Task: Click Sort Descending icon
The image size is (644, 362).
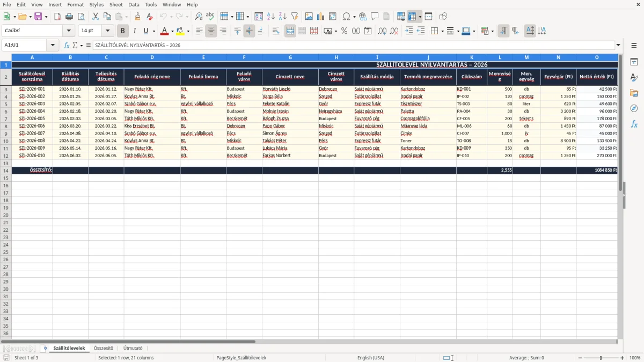Action: tap(282, 17)
